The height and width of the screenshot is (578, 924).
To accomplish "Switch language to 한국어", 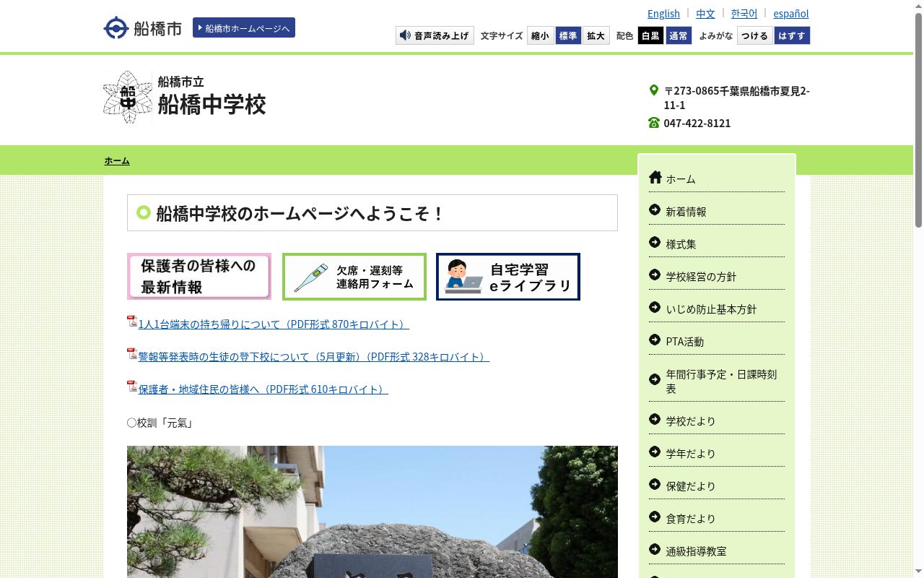I will click(x=744, y=13).
